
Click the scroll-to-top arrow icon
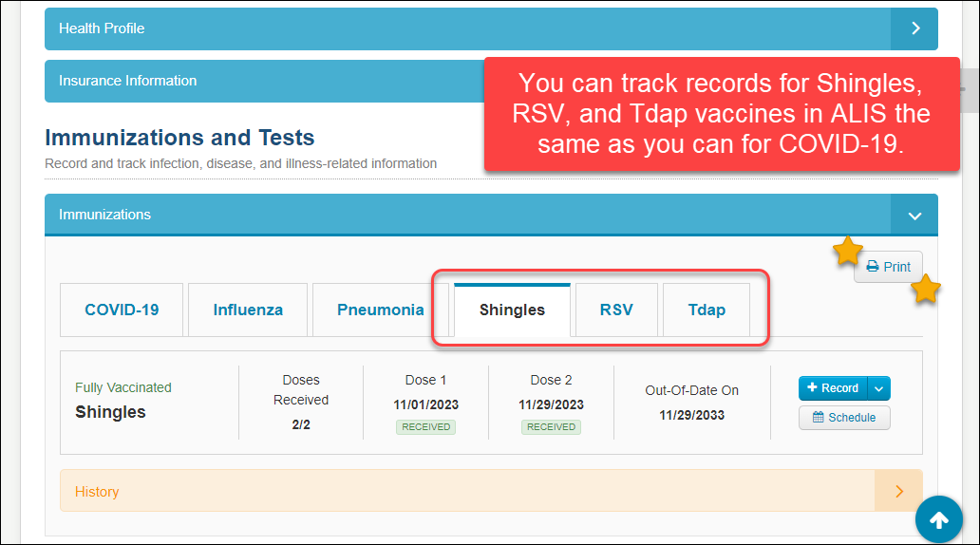tap(939, 519)
